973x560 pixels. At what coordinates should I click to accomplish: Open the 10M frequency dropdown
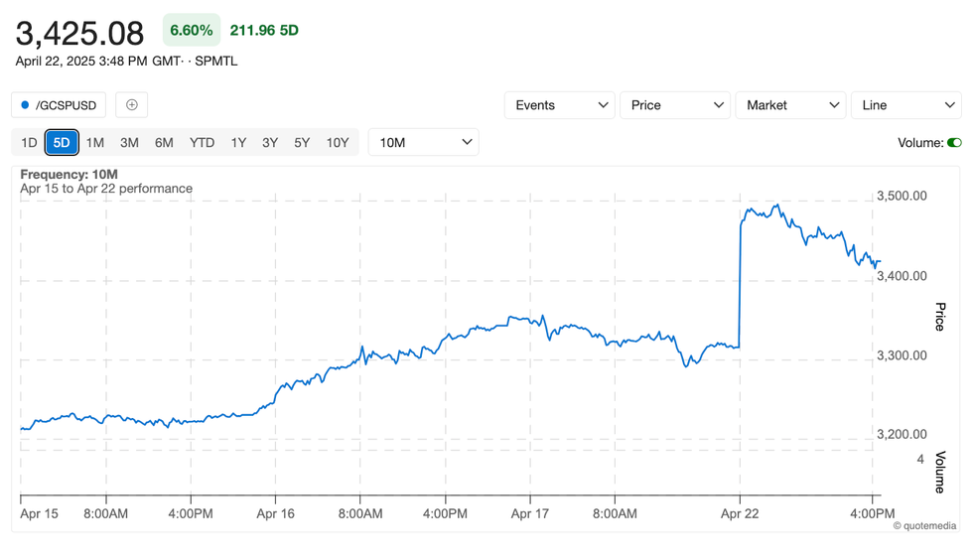(423, 143)
